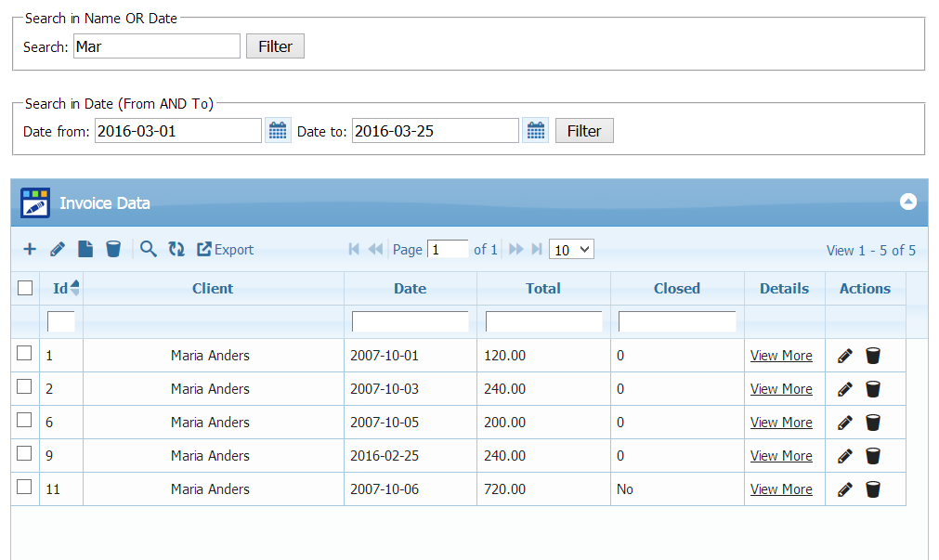Open View More for invoice Id 6
The height and width of the screenshot is (560, 939).
781,423
